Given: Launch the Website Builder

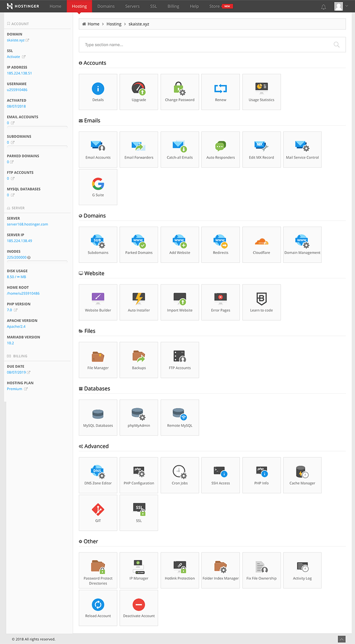Looking at the screenshot, I should (x=98, y=302).
